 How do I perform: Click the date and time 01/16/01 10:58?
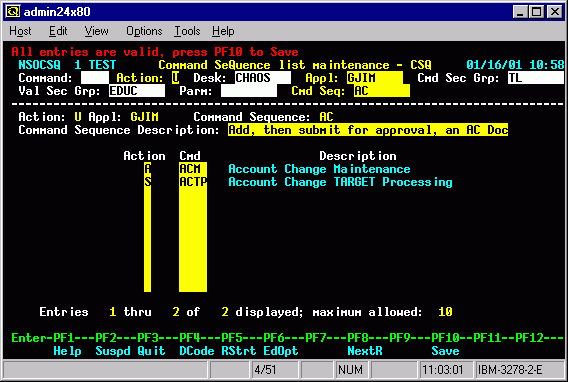click(515, 65)
